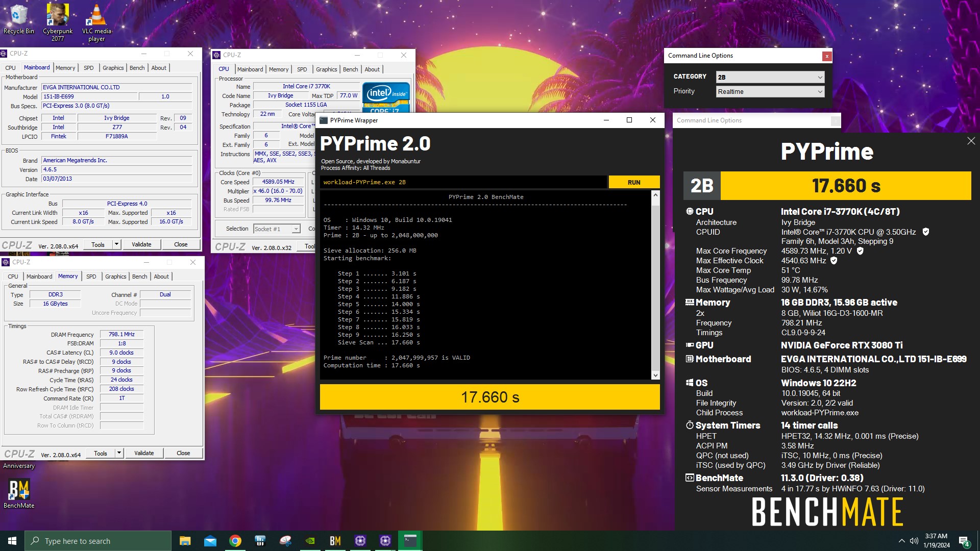Close the BenchMate result panel with X

(971, 141)
